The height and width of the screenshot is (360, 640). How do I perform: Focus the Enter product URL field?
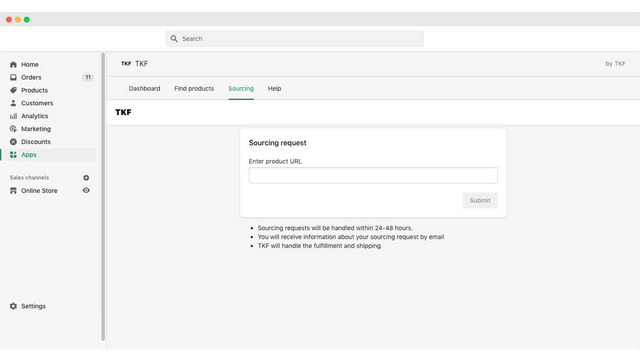click(x=373, y=176)
